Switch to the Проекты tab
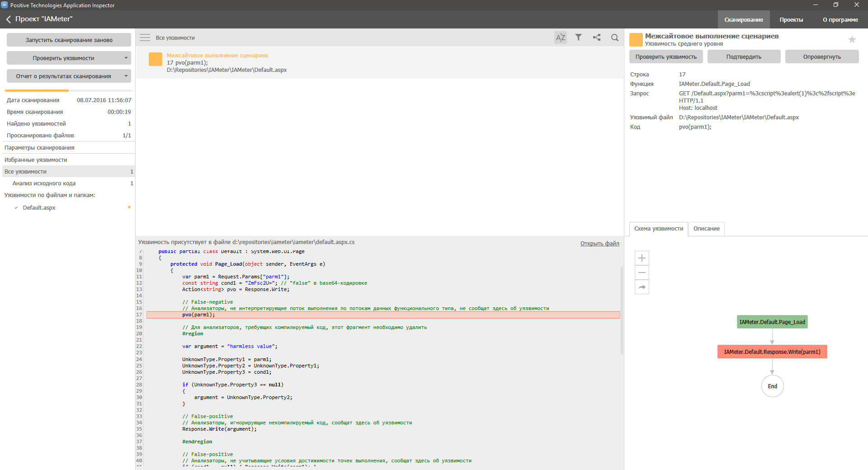Viewport: 868px width, 470px height. click(x=791, y=19)
